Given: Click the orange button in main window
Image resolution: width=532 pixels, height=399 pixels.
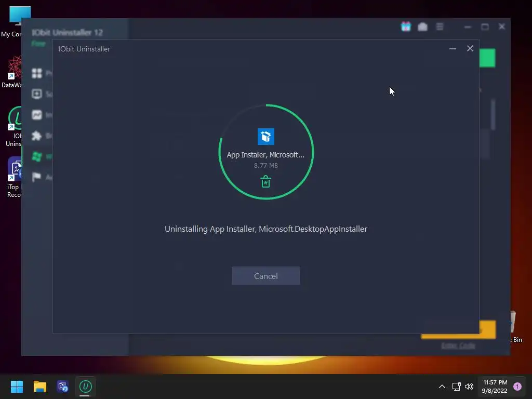Looking at the screenshot, I should 487,329.
